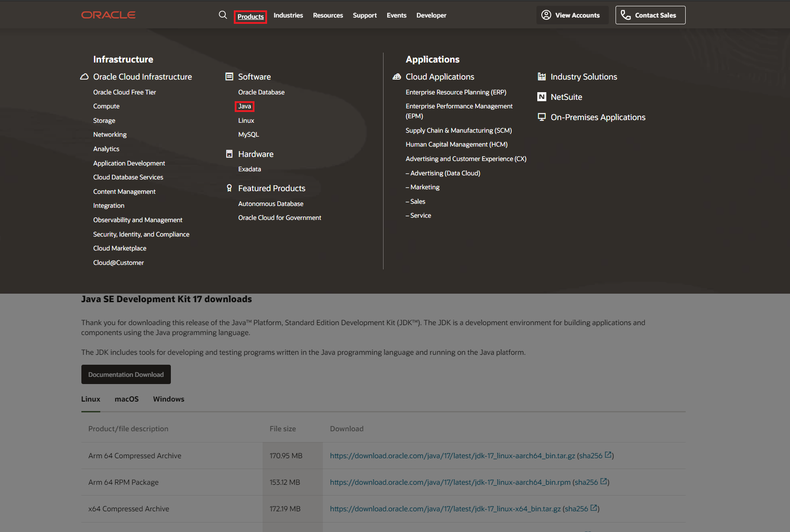Open the Exadata link
790x532 pixels.
pos(250,169)
